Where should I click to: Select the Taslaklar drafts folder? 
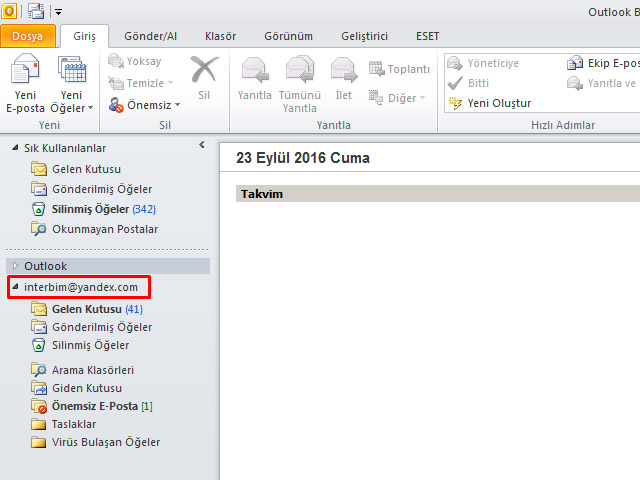(x=76, y=424)
